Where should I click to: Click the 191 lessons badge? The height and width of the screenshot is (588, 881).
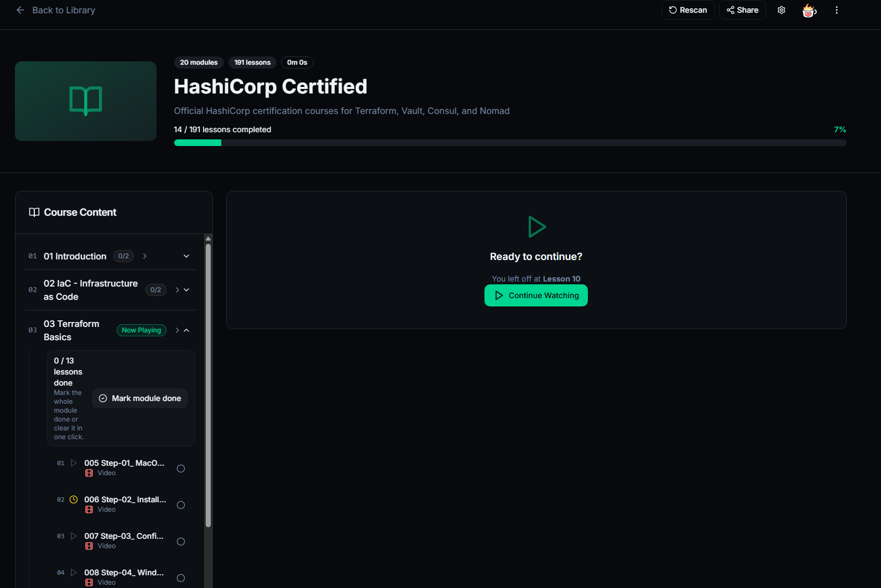(252, 63)
